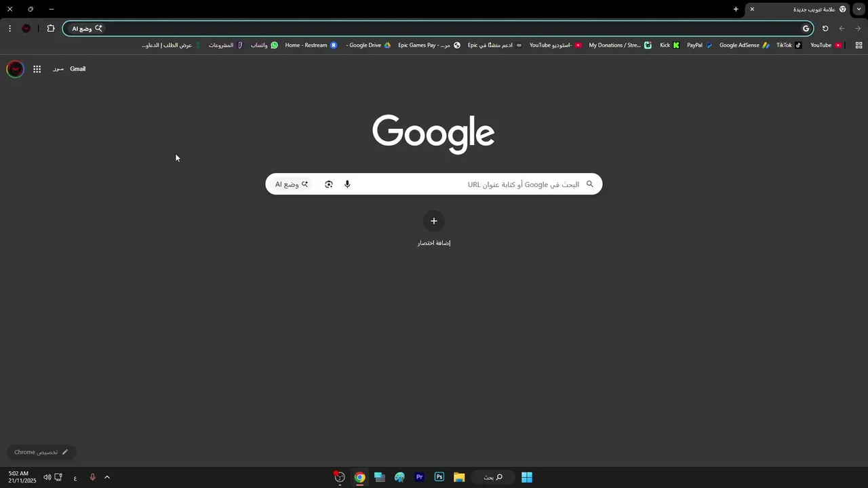Open the Google apps grid
Screen dimensions: 868x488
click(x=37, y=69)
